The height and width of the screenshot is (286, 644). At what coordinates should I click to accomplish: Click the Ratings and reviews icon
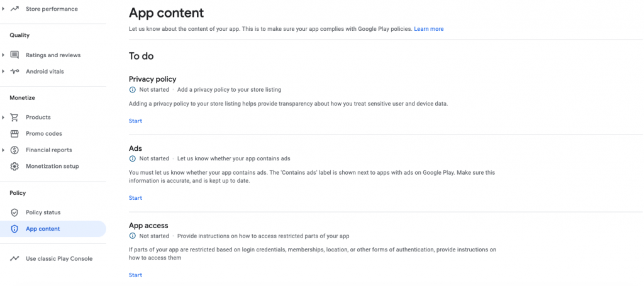tap(14, 55)
